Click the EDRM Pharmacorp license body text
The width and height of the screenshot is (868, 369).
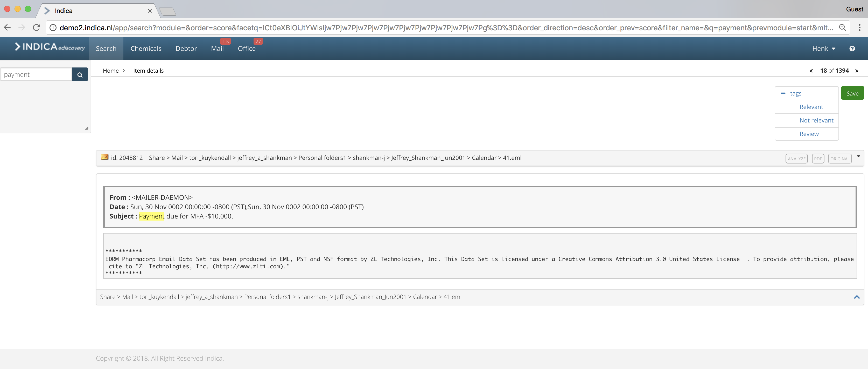(x=479, y=262)
